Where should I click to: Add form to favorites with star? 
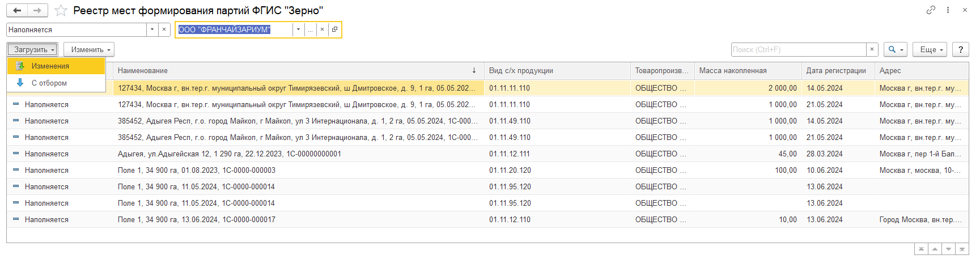click(61, 11)
